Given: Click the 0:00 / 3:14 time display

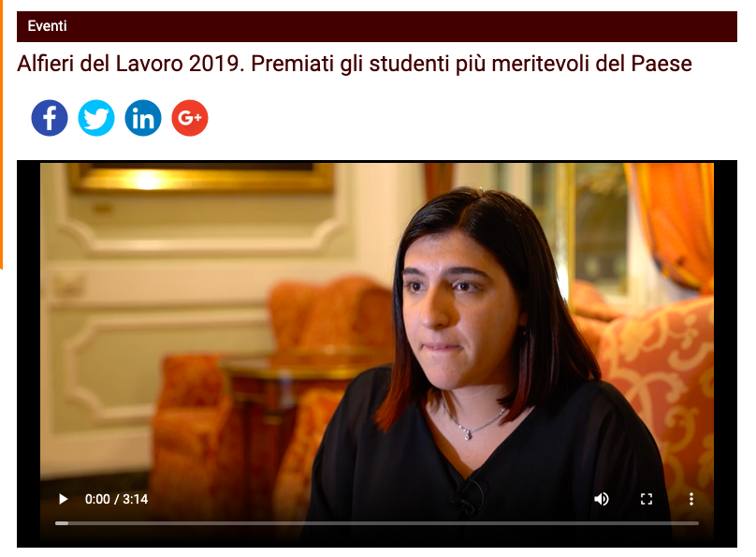Looking at the screenshot, I should click(x=116, y=499).
